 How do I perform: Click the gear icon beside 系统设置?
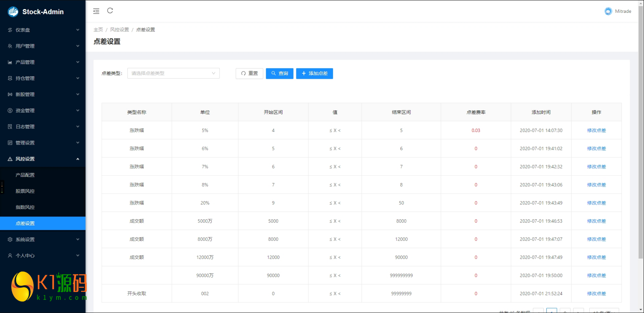[10, 239]
